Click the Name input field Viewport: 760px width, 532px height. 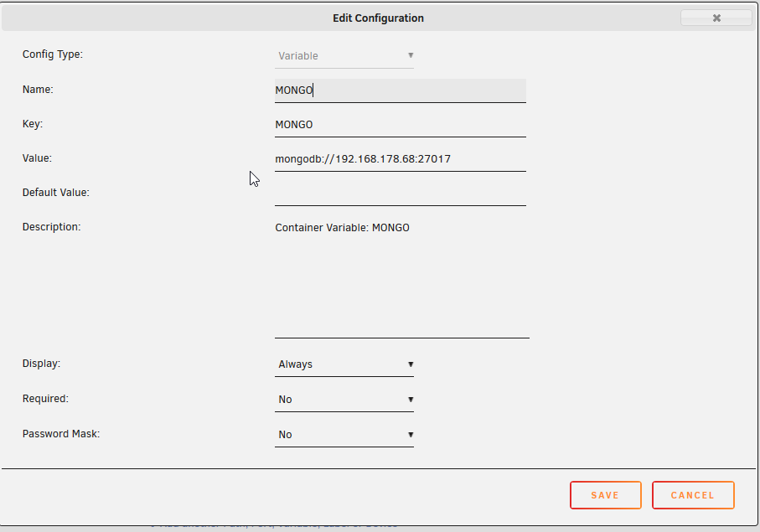[401, 90]
